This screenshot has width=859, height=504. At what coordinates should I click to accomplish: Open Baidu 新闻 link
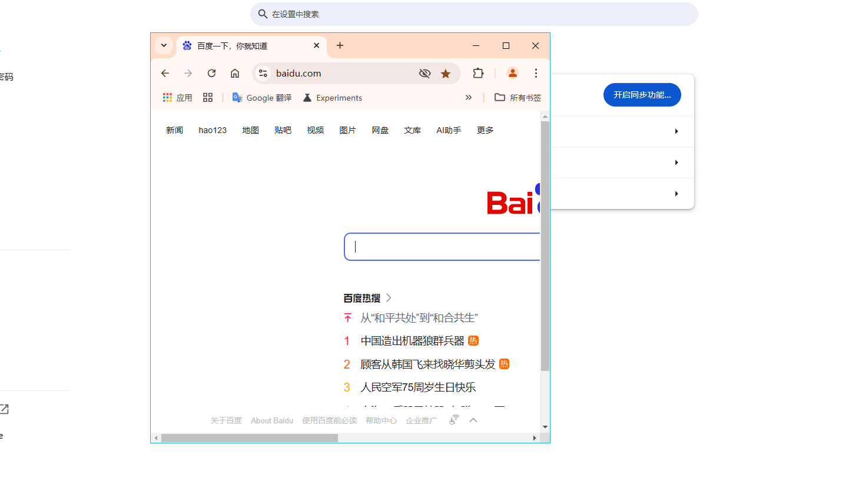click(174, 130)
